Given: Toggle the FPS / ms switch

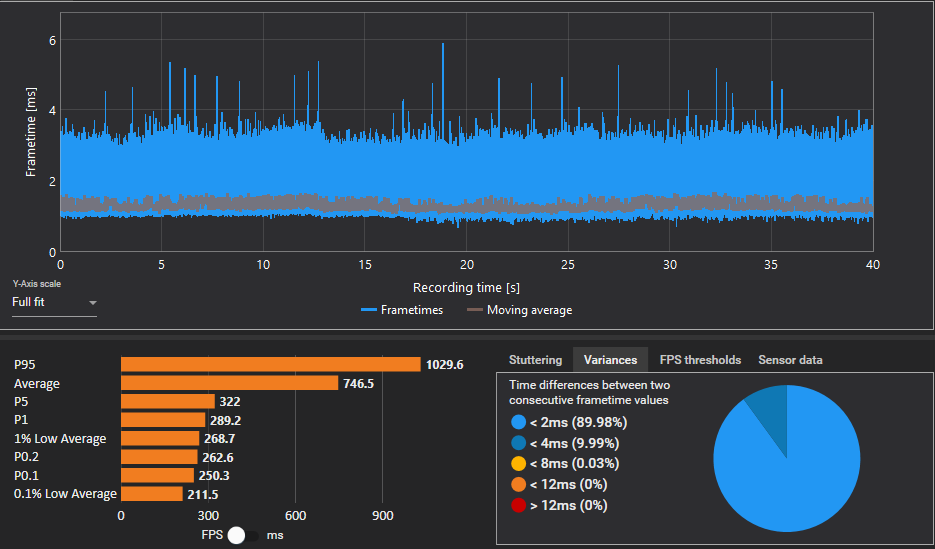Looking at the screenshot, I should pyautogui.click(x=243, y=535).
